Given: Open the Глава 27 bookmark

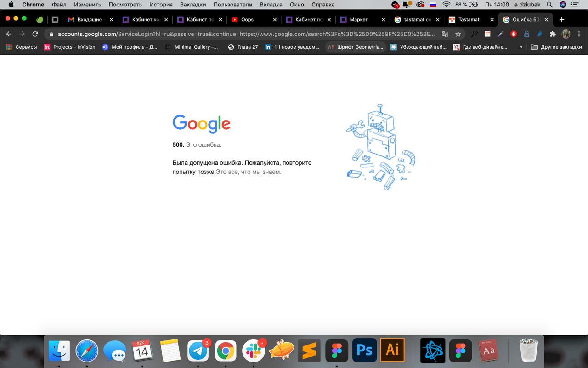Looking at the screenshot, I should tap(243, 47).
